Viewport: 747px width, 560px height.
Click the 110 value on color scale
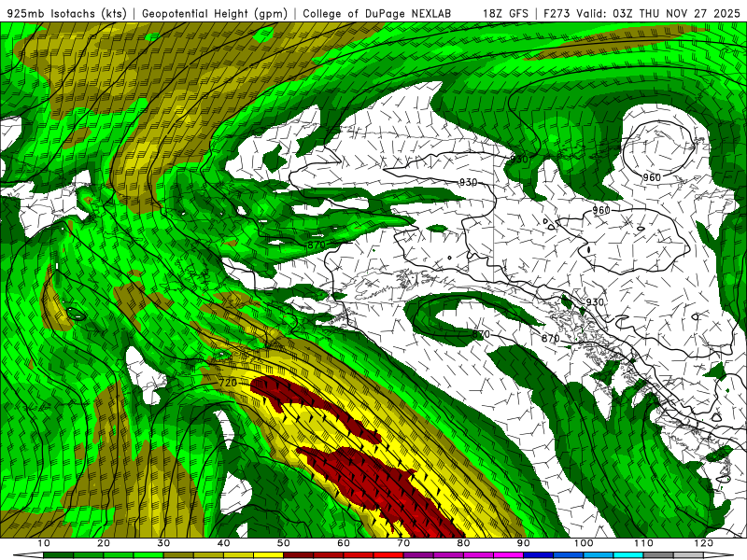click(643, 543)
